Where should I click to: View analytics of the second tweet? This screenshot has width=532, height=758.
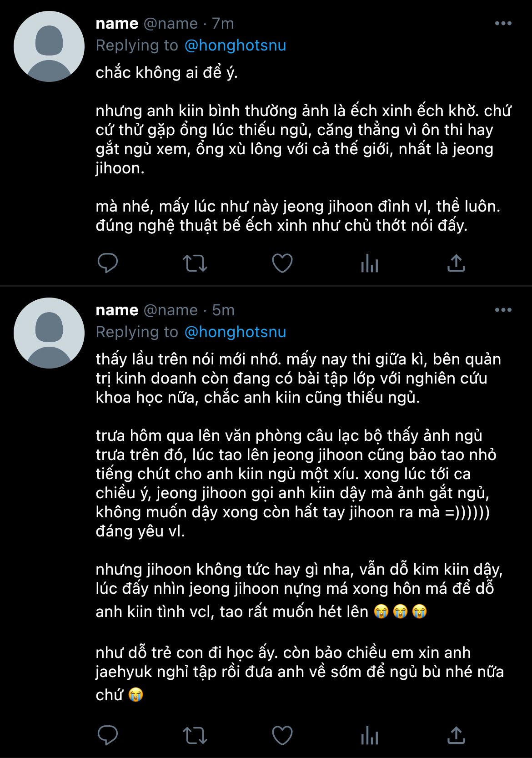[x=369, y=735]
